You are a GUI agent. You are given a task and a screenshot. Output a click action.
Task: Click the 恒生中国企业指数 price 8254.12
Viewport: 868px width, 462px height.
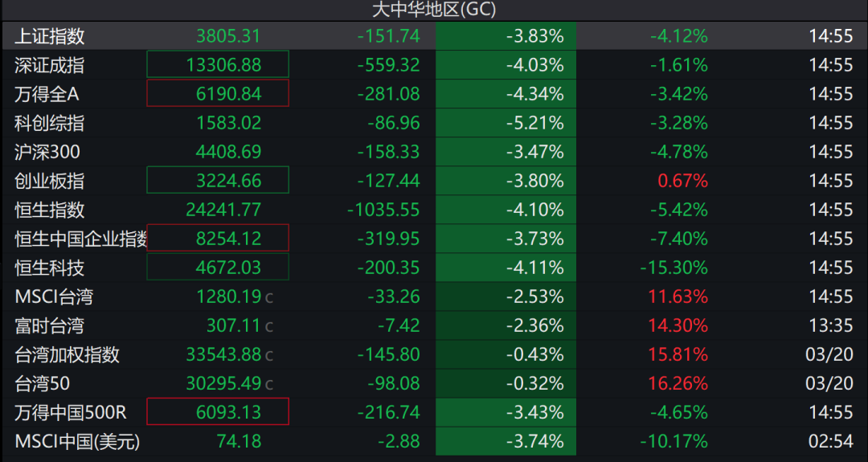218,239
